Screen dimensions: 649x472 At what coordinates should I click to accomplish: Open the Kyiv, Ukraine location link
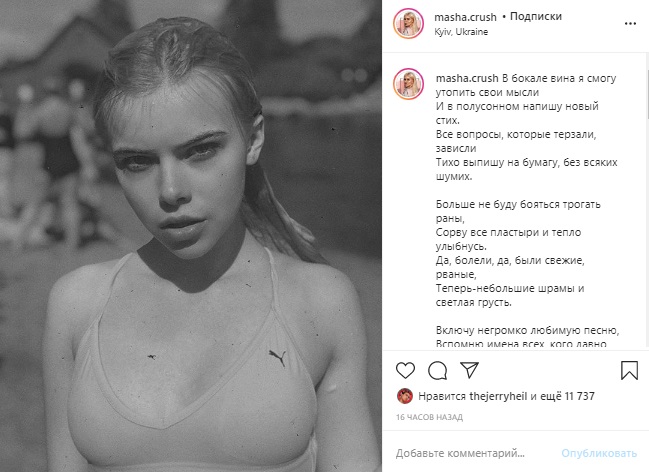[461, 32]
